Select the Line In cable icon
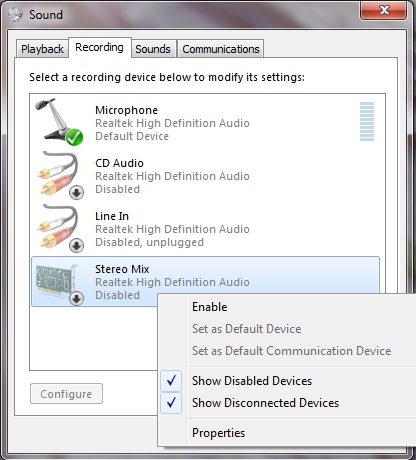 (x=60, y=228)
